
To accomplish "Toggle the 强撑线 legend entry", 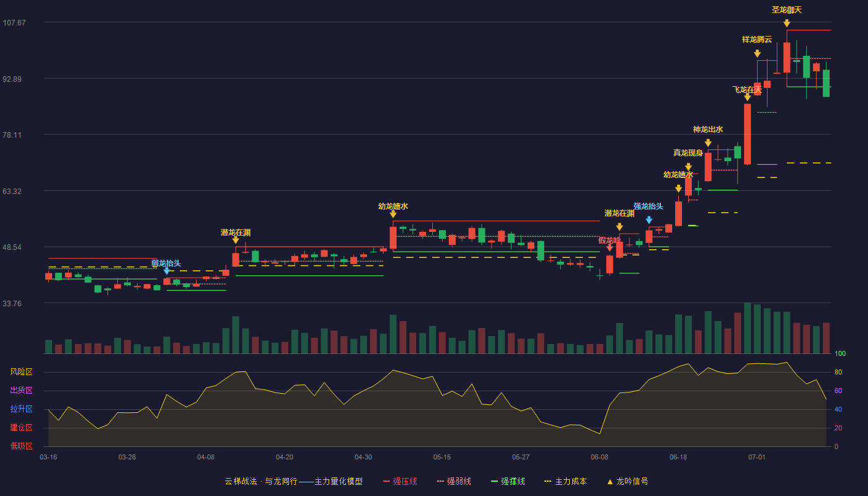I will pos(508,481).
